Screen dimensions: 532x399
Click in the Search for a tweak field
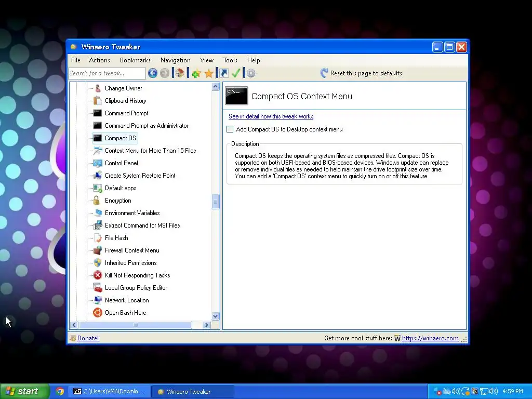(107, 73)
